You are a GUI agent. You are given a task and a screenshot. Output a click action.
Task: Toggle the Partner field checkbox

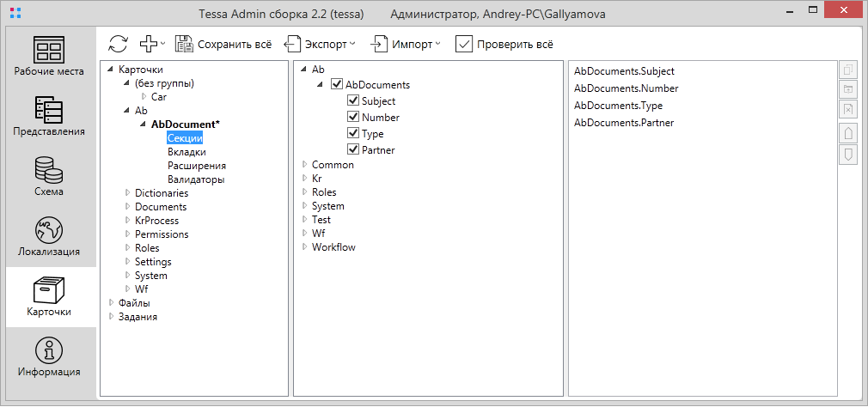353,150
